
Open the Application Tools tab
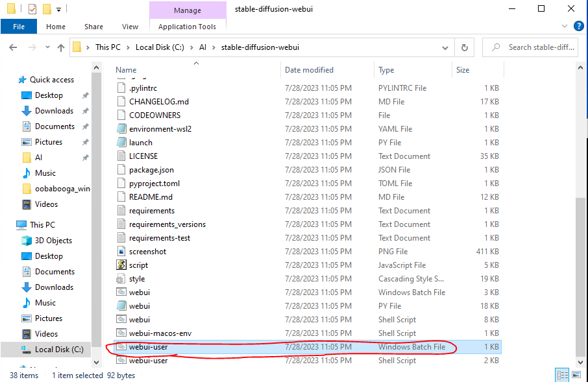click(x=187, y=27)
